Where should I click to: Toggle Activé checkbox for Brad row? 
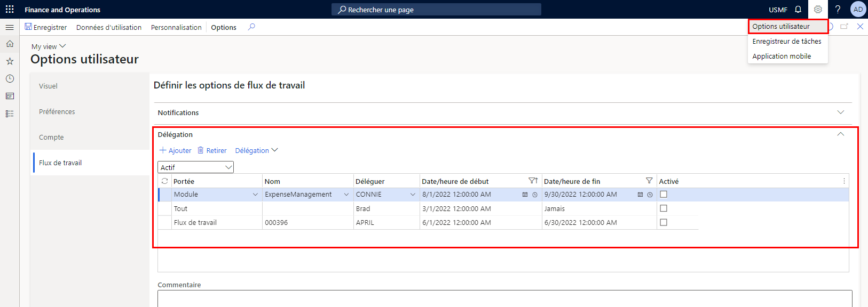(x=664, y=208)
